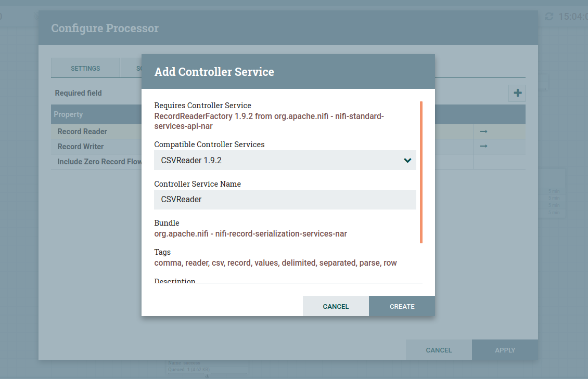Click the go-to arrow in Record Reader row
Viewport: 588px width, 379px height.
click(483, 132)
